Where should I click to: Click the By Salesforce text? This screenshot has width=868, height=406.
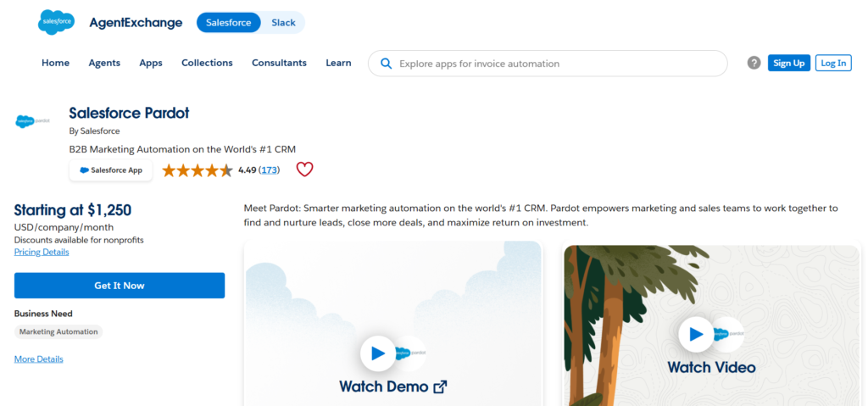click(x=94, y=131)
